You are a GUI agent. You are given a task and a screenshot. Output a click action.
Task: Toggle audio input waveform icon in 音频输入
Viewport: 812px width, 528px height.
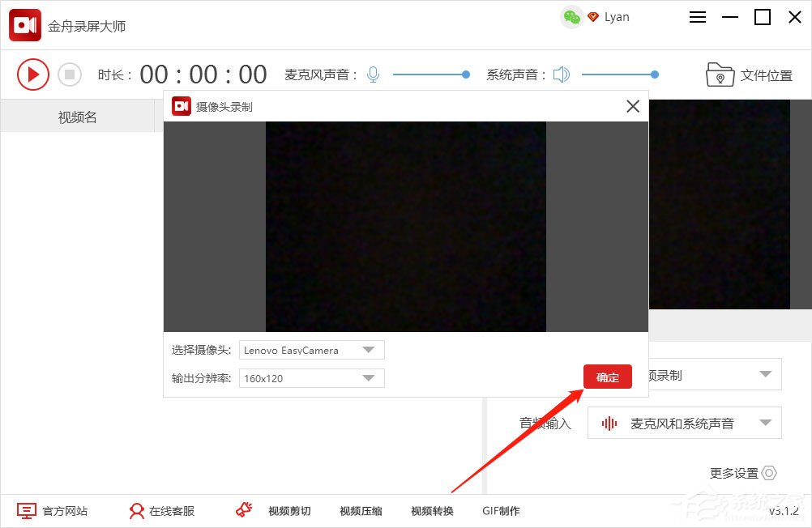click(x=609, y=422)
